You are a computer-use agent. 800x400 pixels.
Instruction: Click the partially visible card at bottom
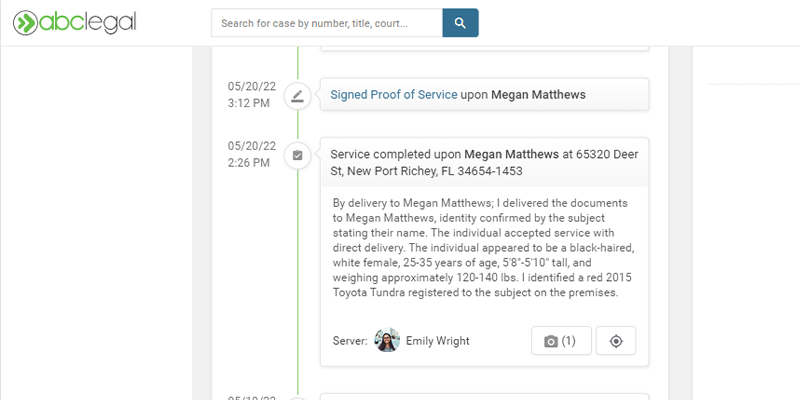pyautogui.click(x=484, y=396)
